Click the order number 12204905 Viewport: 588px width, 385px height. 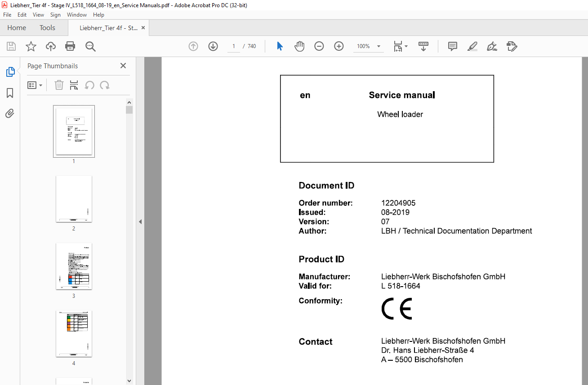[398, 203]
